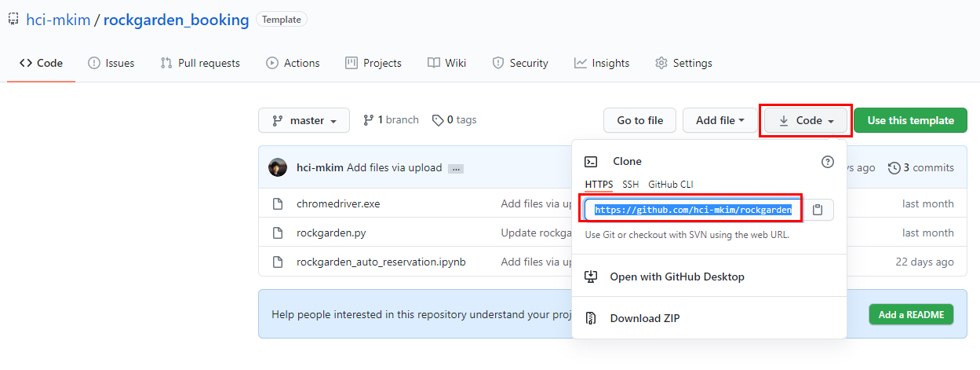The image size is (980, 370).
Task: Click the tag icon beside 0 tags
Action: click(x=437, y=120)
